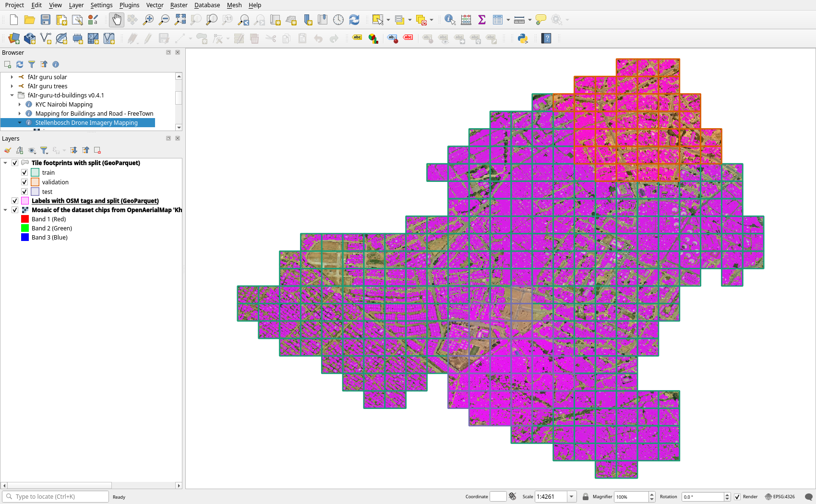Open the log messages panel icon
Image resolution: width=816 pixels, height=504 pixels.
click(809, 497)
